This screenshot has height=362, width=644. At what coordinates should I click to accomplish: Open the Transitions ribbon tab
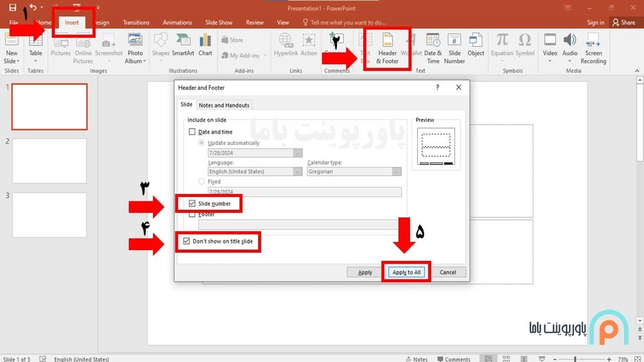136,23
